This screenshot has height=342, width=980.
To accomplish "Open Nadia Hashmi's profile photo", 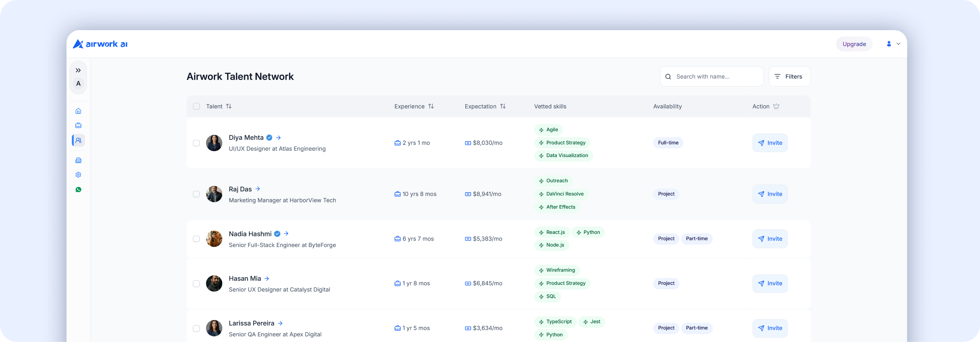I will click(x=214, y=239).
